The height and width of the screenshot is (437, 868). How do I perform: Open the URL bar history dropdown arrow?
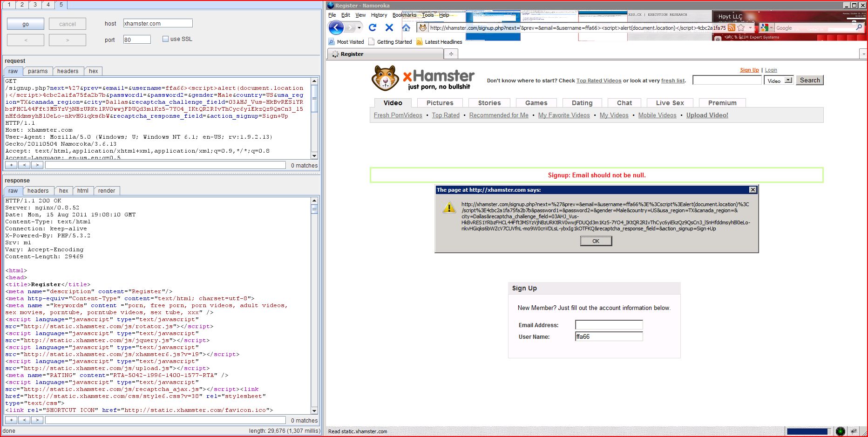[x=750, y=28]
